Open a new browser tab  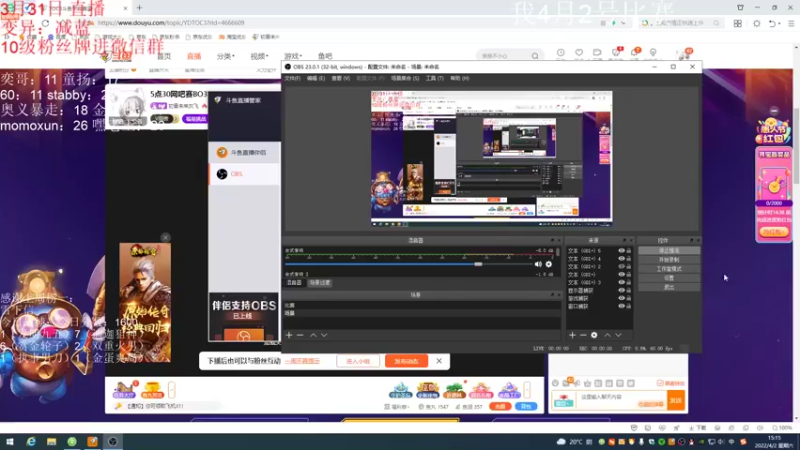pos(139,8)
